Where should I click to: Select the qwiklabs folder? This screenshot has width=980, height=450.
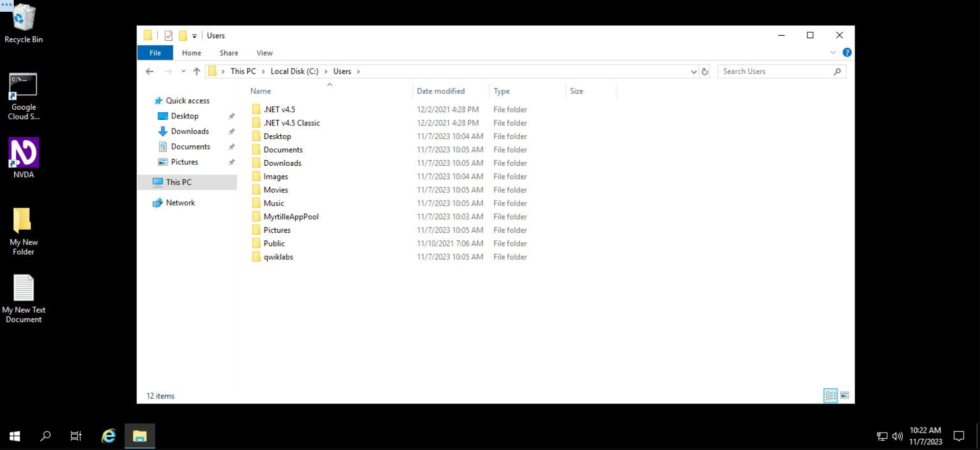point(278,257)
